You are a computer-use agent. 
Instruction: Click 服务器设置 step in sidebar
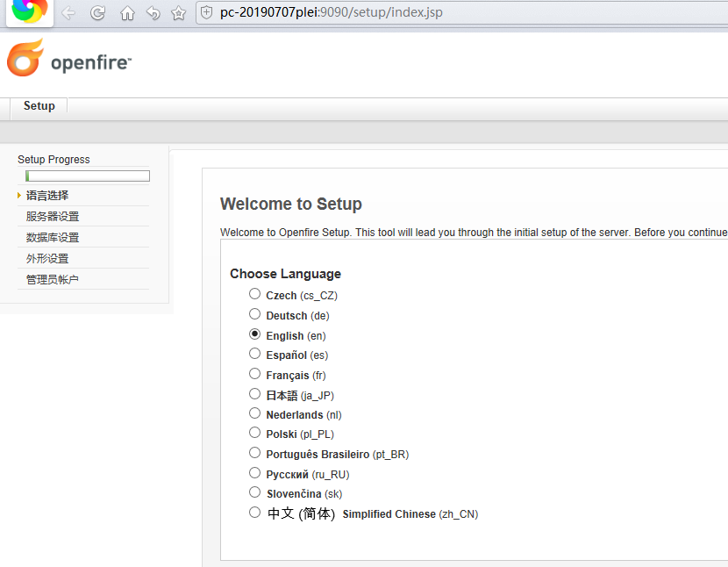[x=53, y=216]
